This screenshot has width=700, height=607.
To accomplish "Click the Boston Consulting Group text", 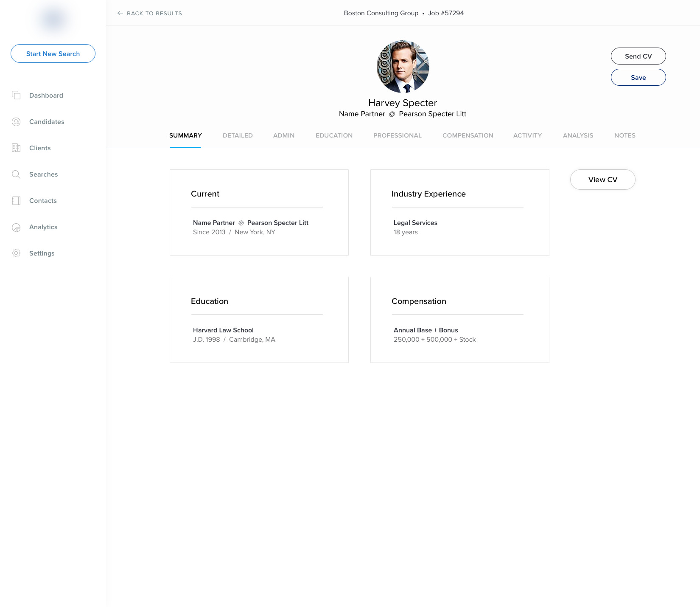I will tap(381, 13).
